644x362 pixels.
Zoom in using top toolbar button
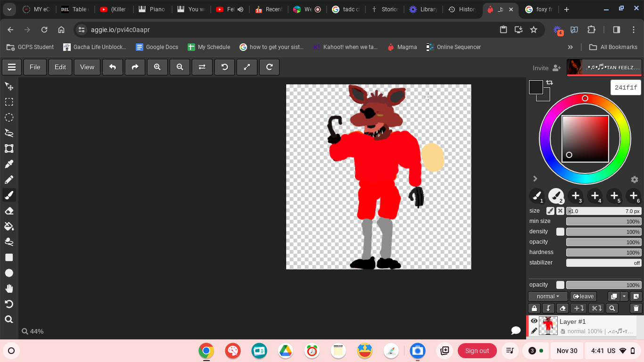157,67
